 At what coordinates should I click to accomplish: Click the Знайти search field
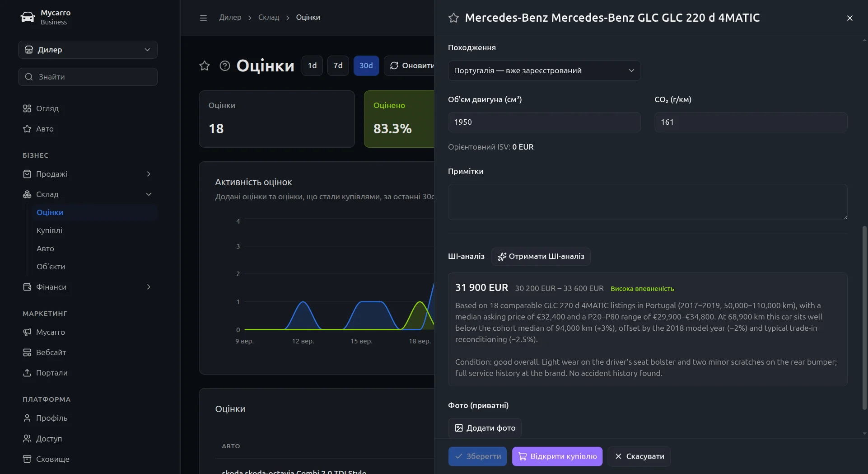click(88, 77)
